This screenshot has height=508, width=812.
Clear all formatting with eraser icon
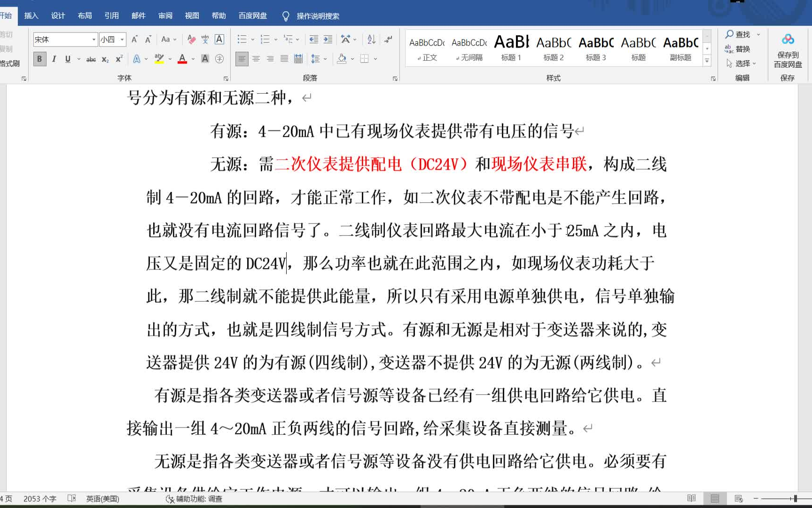(191, 40)
